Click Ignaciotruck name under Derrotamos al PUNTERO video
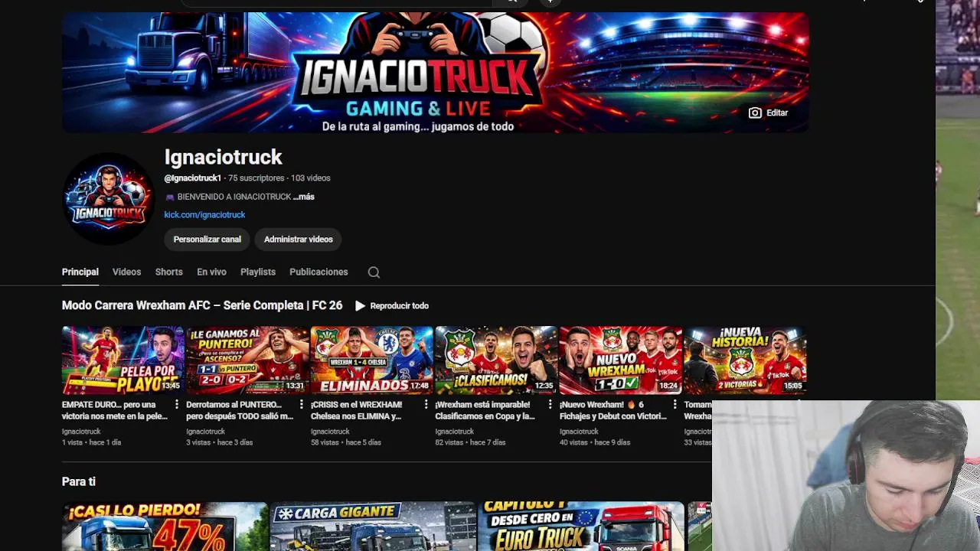 tap(206, 432)
